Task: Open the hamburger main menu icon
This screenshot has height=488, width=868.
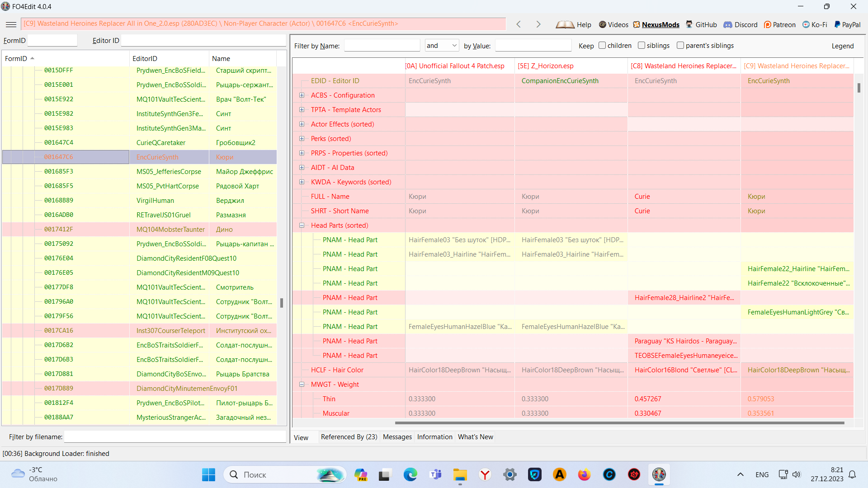Action: (11, 24)
